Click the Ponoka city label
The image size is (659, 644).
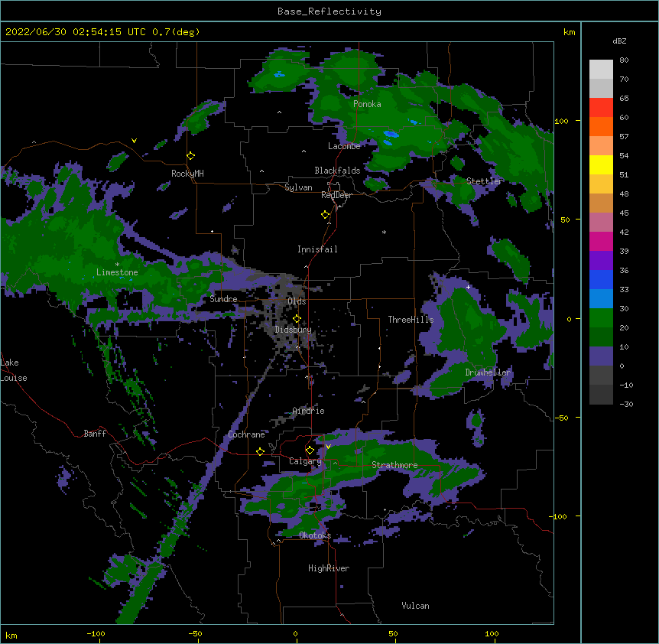tap(367, 104)
